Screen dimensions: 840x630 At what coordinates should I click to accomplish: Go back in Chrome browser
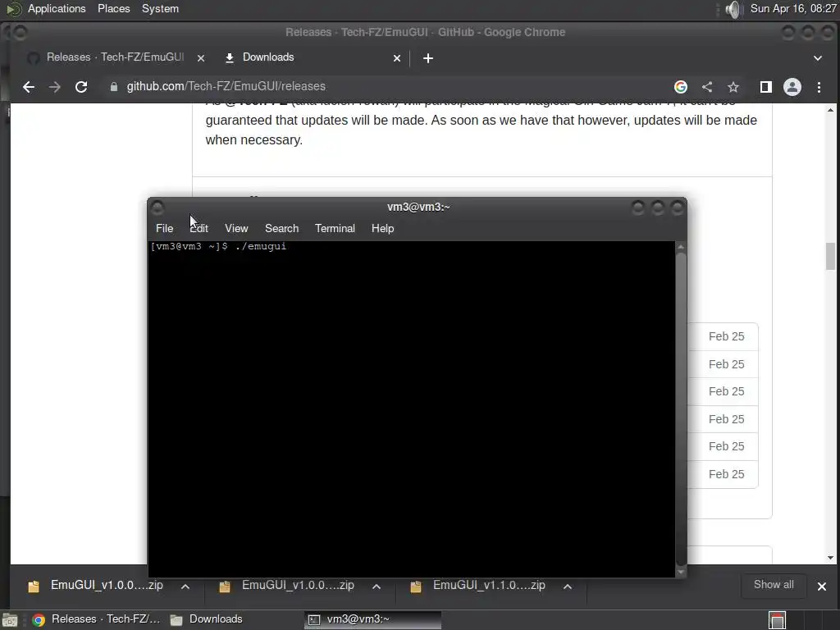pos(29,87)
